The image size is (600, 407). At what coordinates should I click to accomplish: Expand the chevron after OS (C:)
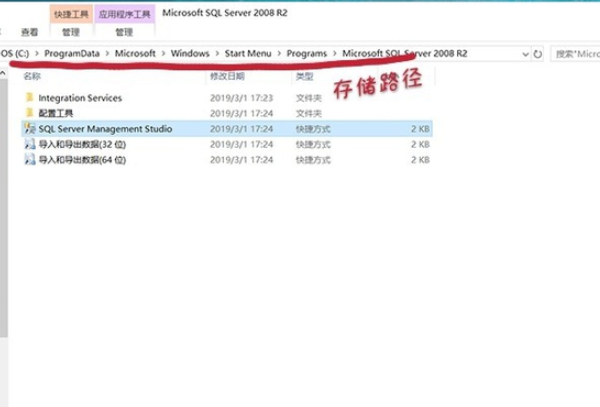(37, 54)
